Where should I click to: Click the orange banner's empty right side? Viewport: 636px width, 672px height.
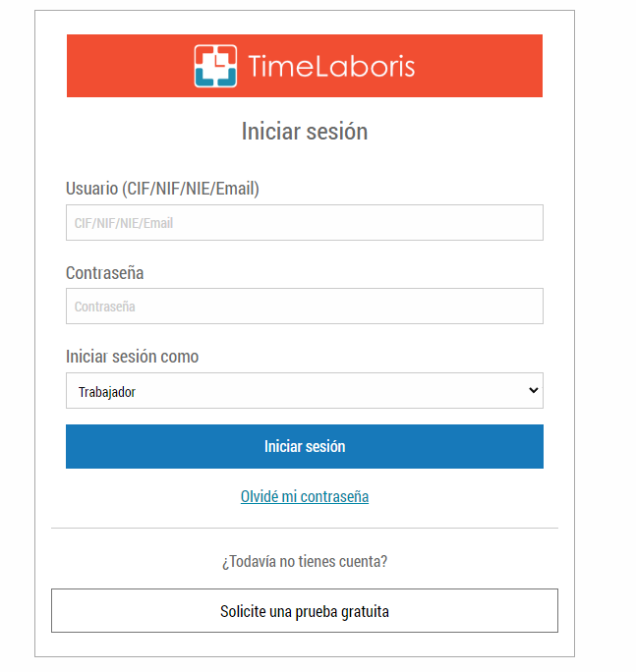pyautogui.click(x=478, y=66)
